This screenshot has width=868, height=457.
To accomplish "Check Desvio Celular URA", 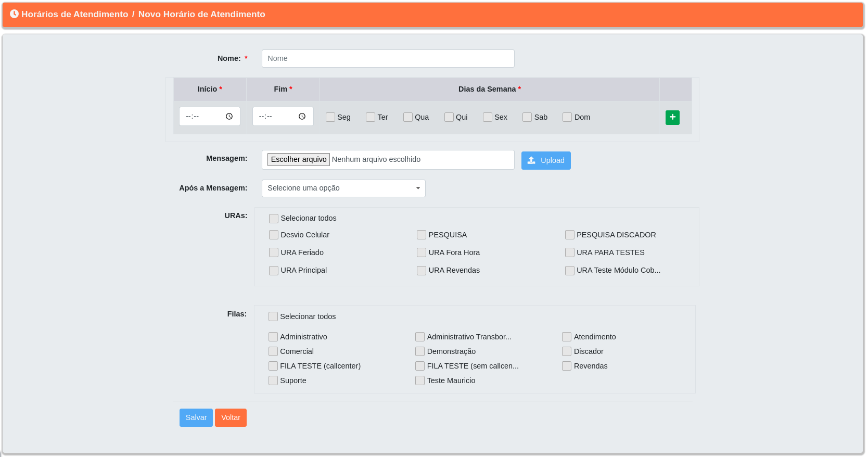I will [274, 235].
